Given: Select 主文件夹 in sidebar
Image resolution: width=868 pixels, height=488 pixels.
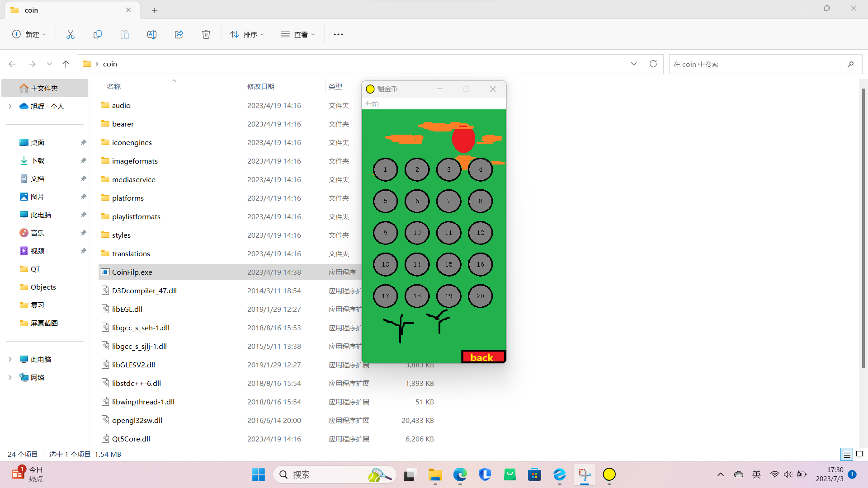Looking at the screenshot, I should click(45, 88).
